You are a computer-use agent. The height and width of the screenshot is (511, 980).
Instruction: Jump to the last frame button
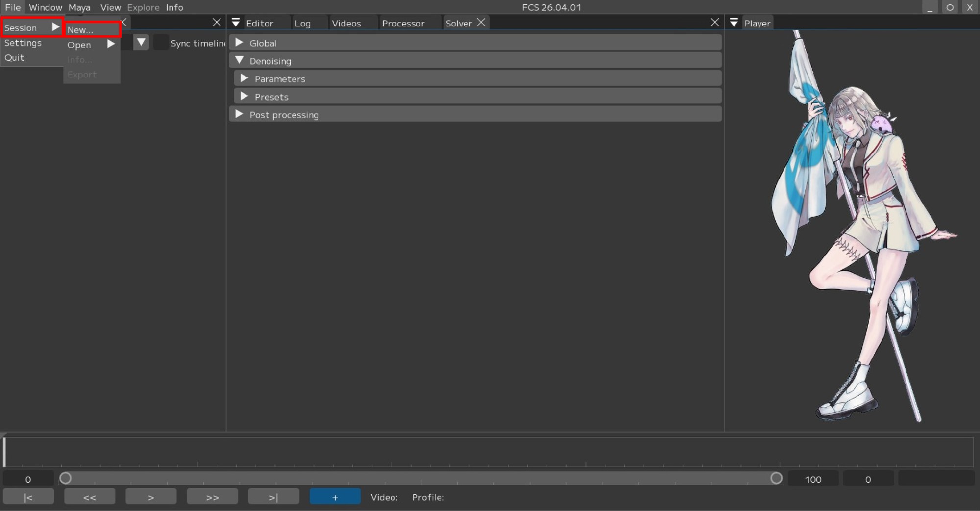click(273, 497)
